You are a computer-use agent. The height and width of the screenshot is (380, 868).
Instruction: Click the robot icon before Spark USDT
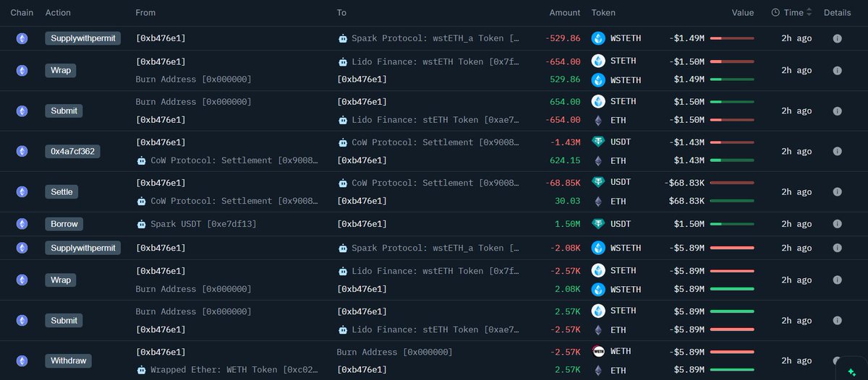click(x=141, y=224)
